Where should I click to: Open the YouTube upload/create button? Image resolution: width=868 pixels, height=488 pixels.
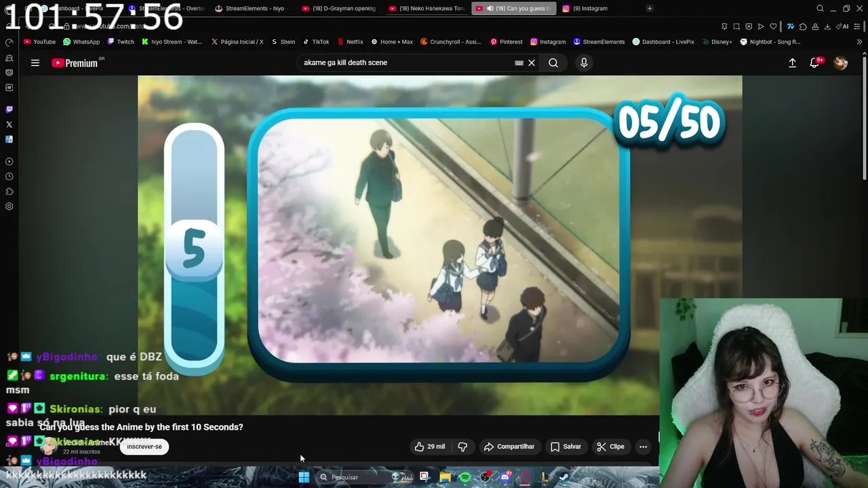792,63
